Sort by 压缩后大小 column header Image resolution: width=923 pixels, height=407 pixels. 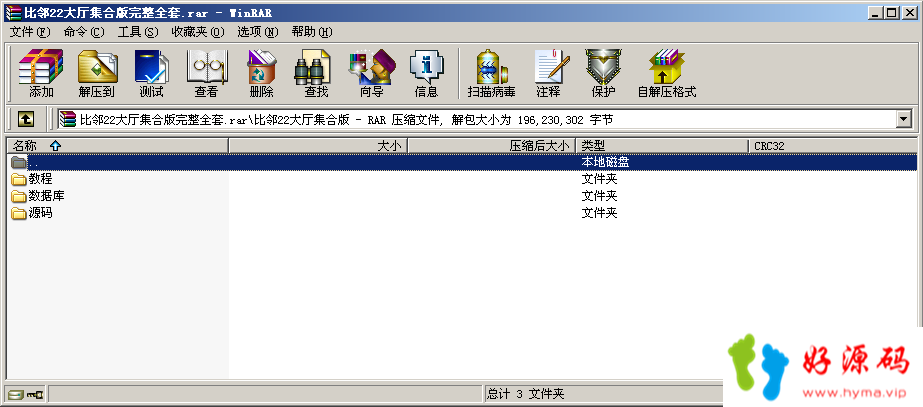point(492,145)
